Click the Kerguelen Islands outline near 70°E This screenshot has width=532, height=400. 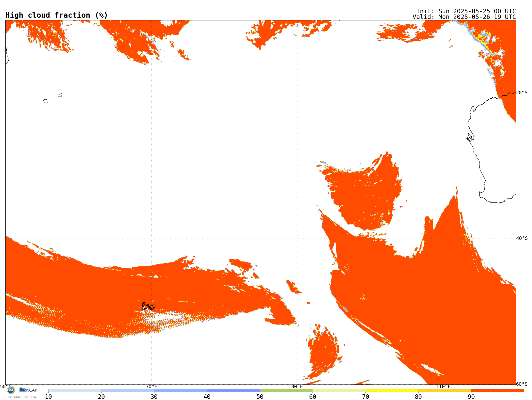(149, 306)
